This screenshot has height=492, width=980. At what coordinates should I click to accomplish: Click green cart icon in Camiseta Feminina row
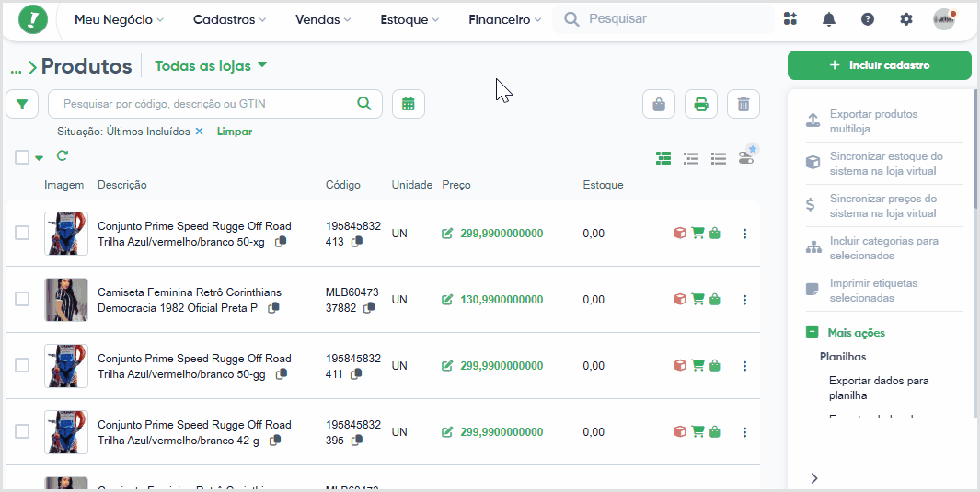tap(698, 300)
